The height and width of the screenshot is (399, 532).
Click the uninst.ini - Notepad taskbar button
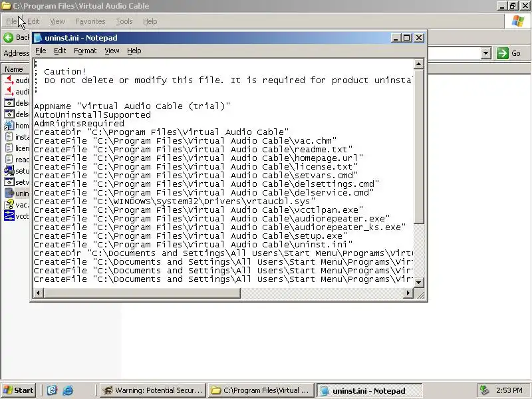point(369,390)
